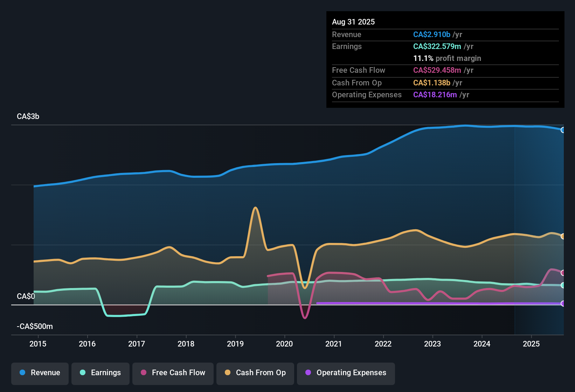This screenshot has width=575, height=392.
Task: Click the Operating Expenses tooltip row label
Action: coord(367,94)
